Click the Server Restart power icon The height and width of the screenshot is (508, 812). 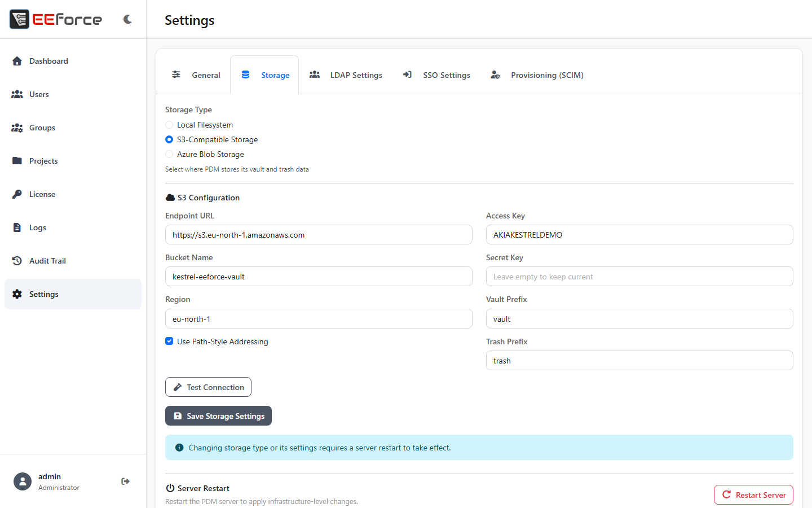click(170, 488)
